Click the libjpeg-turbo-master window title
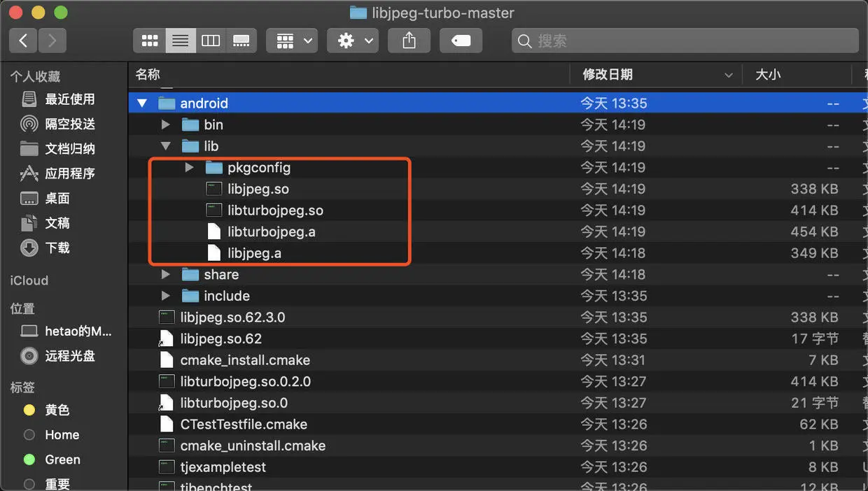The height and width of the screenshot is (491, 868). (443, 13)
